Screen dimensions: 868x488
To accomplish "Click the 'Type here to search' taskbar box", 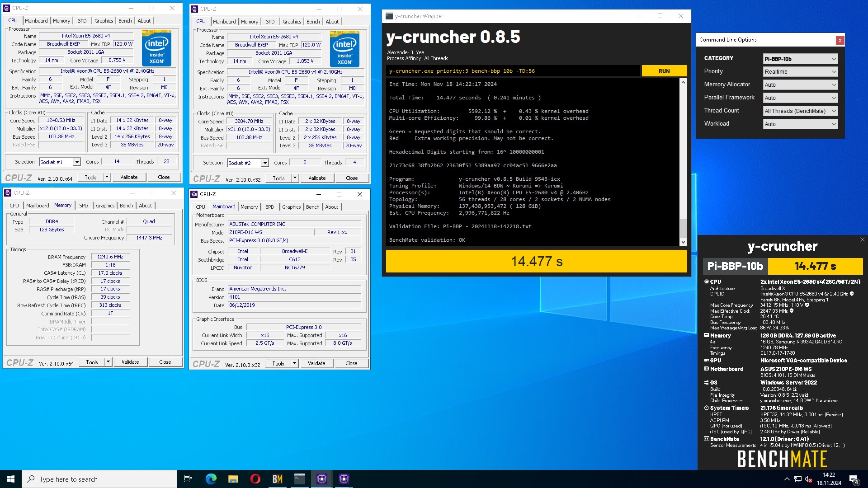I will pos(99,479).
